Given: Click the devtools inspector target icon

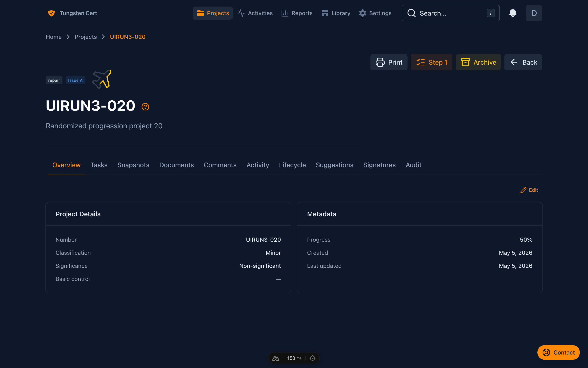Looking at the screenshot, I should pyautogui.click(x=312, y=358).
